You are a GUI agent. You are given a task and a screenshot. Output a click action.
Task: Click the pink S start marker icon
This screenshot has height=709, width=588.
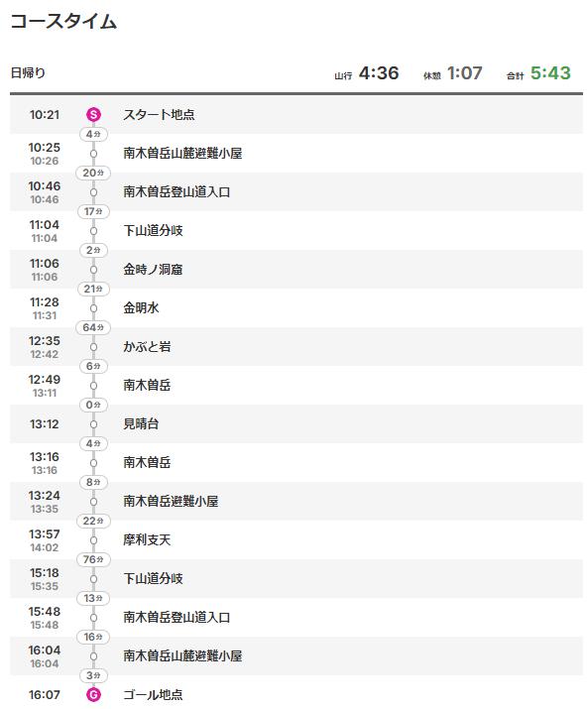pyautogui.click(x=93, y=114)
